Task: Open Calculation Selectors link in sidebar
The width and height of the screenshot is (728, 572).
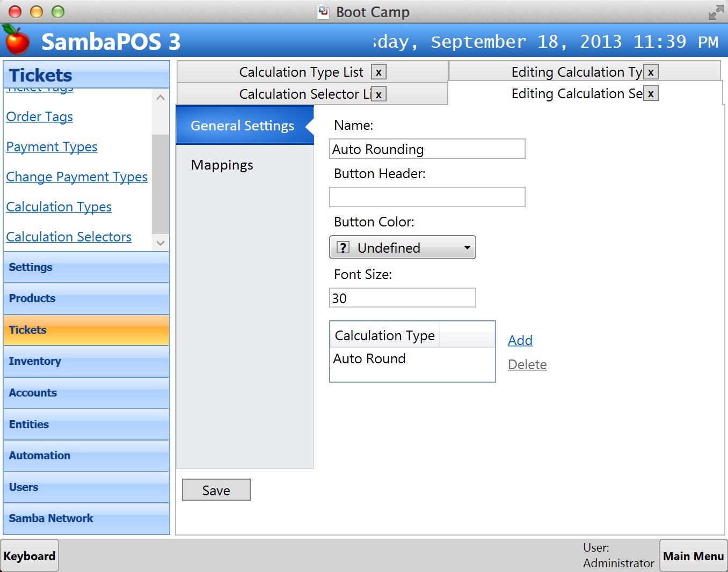Action: pyautogui.click(x=69, y=237)
